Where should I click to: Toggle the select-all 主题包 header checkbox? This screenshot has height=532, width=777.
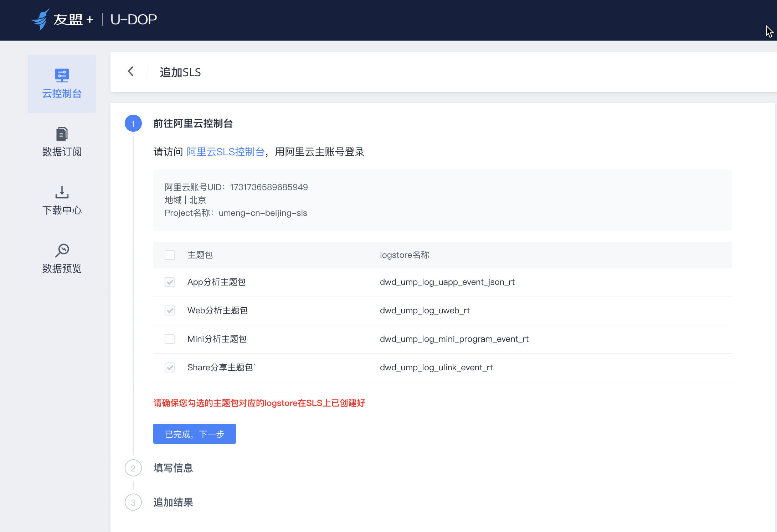[170, 255]
